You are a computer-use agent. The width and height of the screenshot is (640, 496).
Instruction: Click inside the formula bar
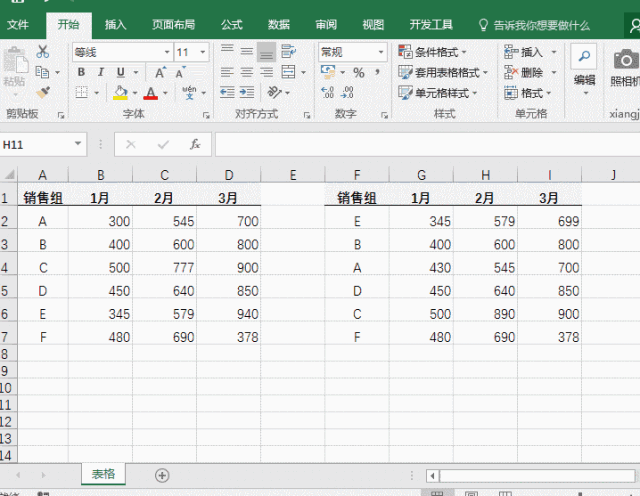pos(427,144)
